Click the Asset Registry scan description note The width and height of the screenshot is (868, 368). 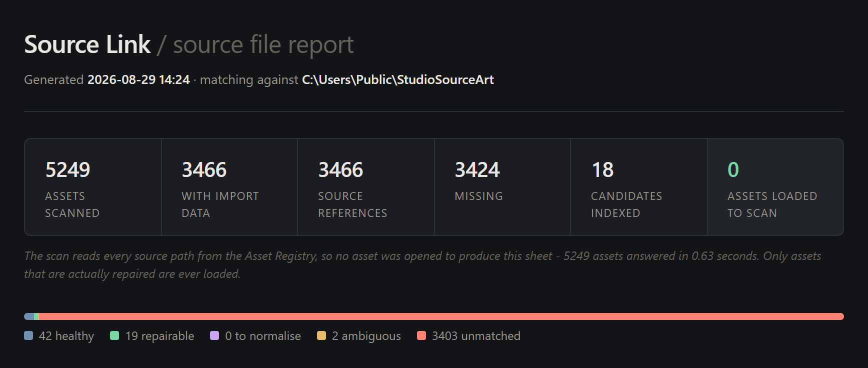(x=422, y=265)
